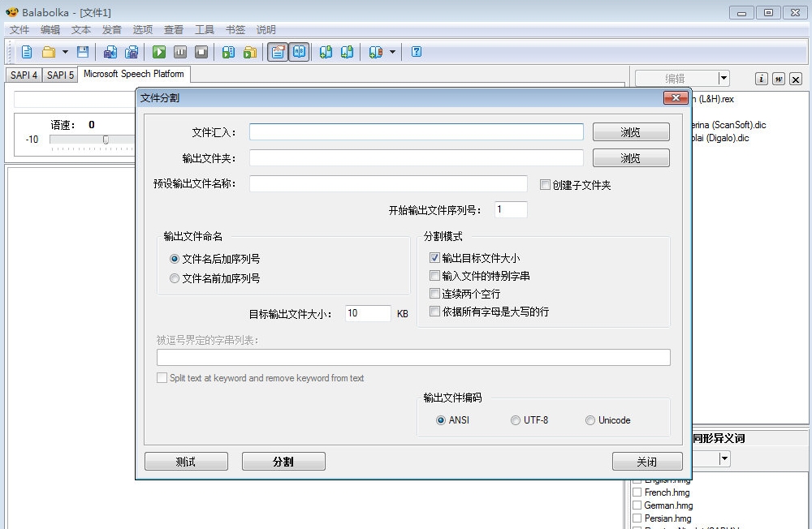Viewport: 812px width, 529px height.
Task: Click the 输出文件夹 input field
Action: point(417,158)
